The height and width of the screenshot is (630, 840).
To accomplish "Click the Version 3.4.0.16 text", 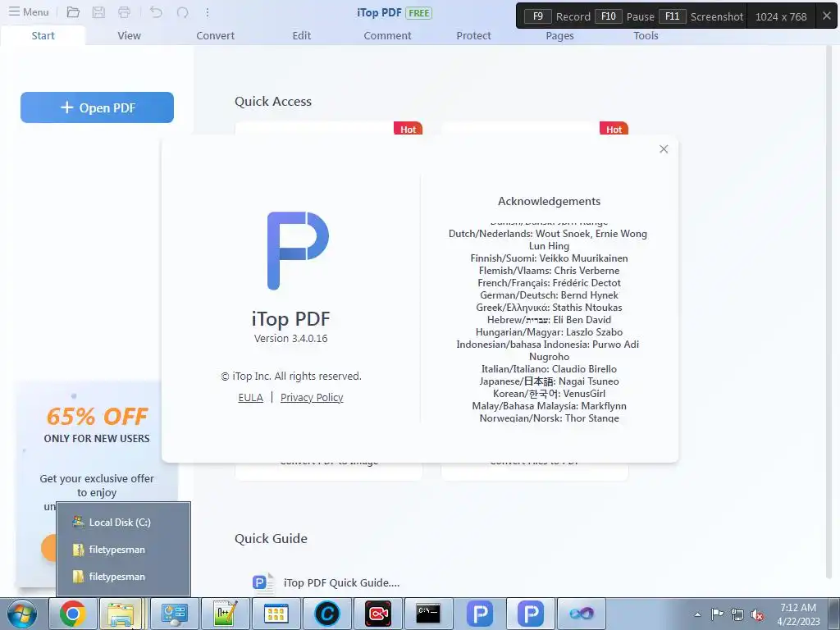I will pyautogui.click(x=291, y=339).
